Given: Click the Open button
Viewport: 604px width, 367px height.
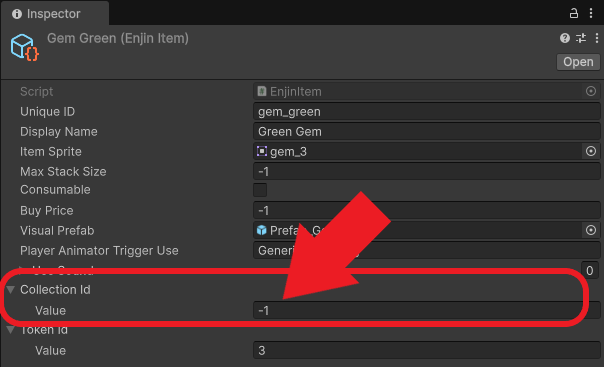Looking at the screenshot, I should (578, 62).
